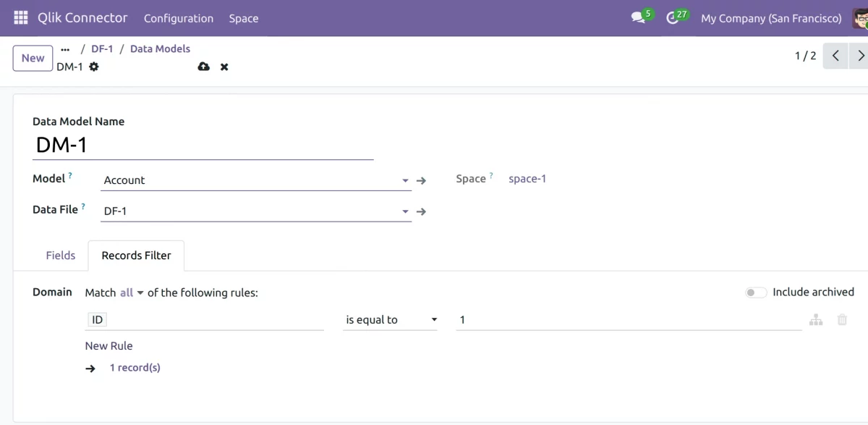This screenshot has width=868, height=425.
Task: Switch to the Fields tab
Action: (61, 256)
